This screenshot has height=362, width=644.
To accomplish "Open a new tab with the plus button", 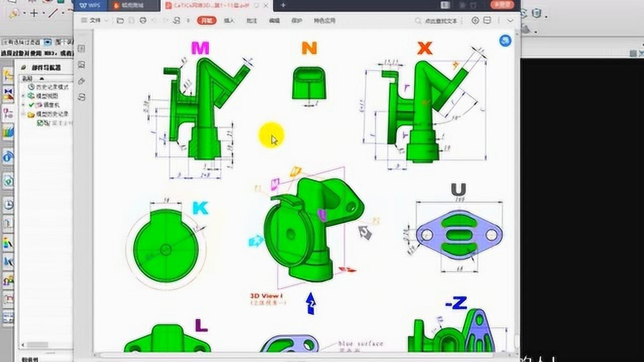I will pyautogui.click(x=283, y=6).
